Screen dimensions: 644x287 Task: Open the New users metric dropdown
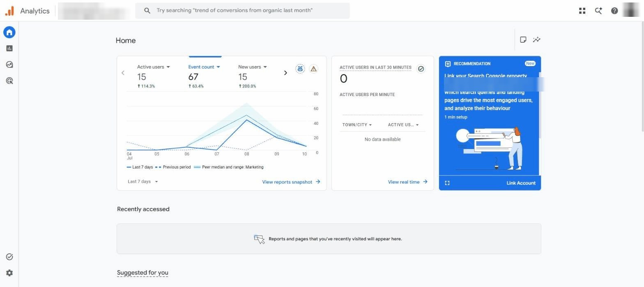pyautogui.click(x=253, y=67)
